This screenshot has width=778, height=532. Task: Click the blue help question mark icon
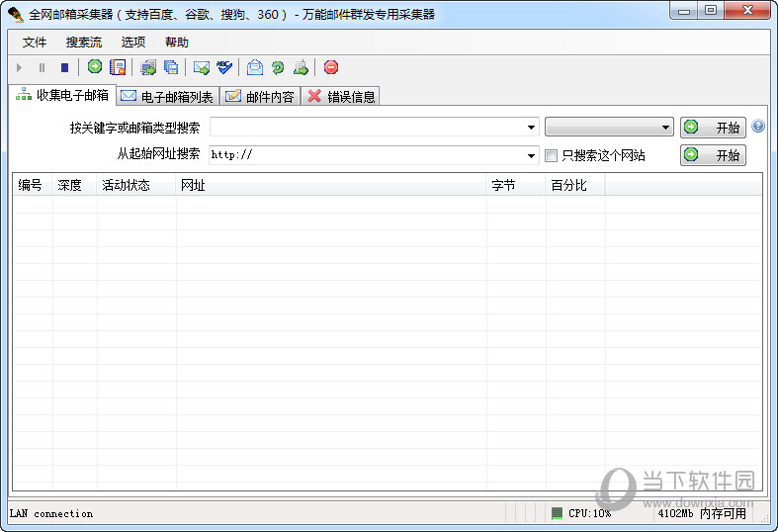pos(758,126)
